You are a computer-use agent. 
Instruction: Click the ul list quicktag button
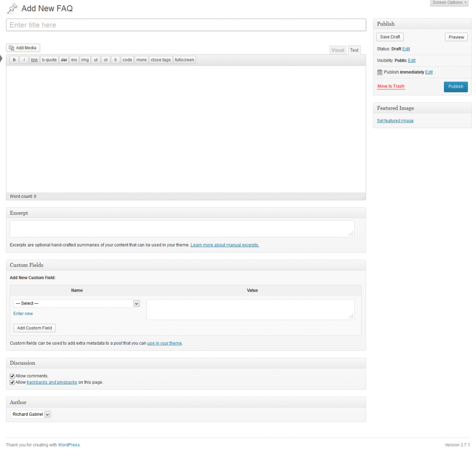pyautogui.click(x=95, y=60)
